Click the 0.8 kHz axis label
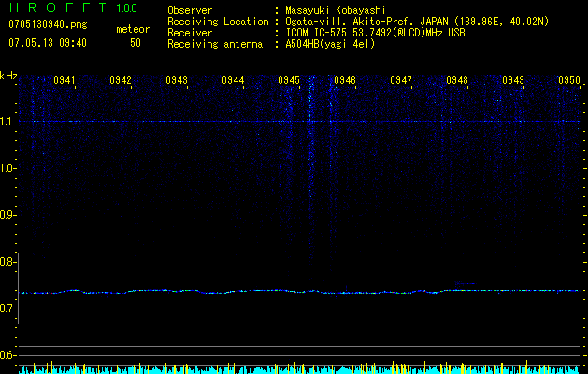This screenshot has height=374, width=588. click(x=7, y=262)
